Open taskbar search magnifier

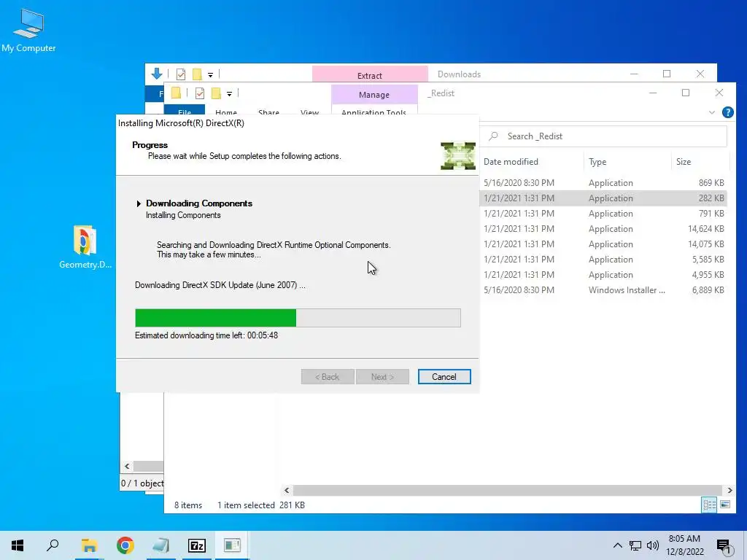(53, 545)
